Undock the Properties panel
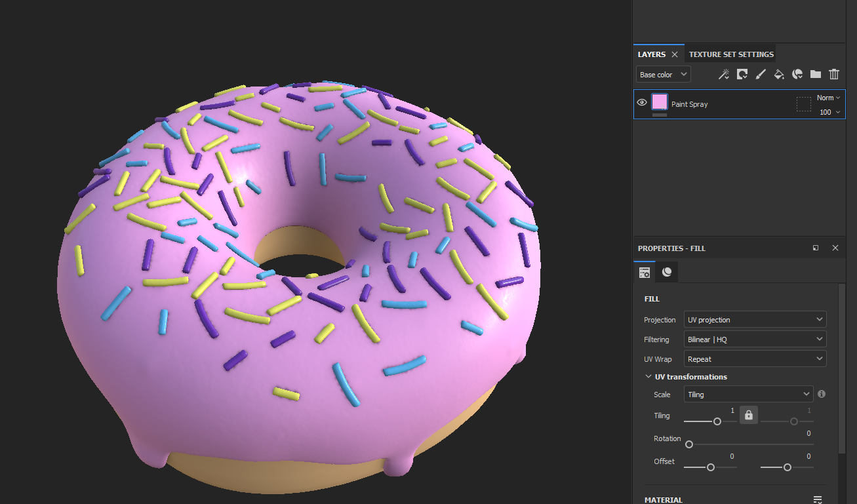Screen dimensions: 857x504 (x=816, y=248)
